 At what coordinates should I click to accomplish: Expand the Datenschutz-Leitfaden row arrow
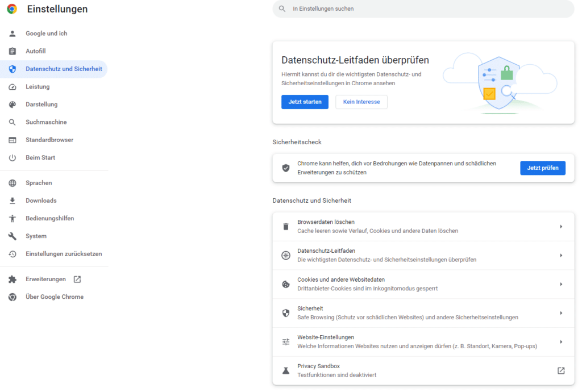click(561, 256)
